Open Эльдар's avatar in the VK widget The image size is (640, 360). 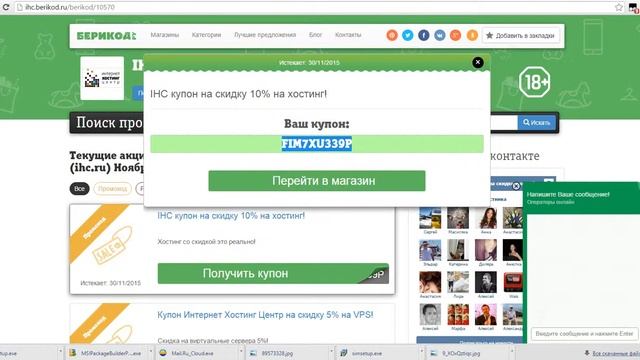click(430, 250)
